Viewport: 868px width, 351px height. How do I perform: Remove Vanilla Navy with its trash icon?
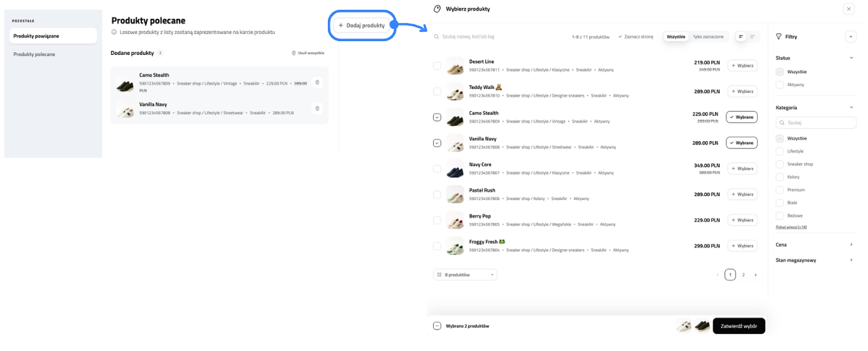[317, 109]
